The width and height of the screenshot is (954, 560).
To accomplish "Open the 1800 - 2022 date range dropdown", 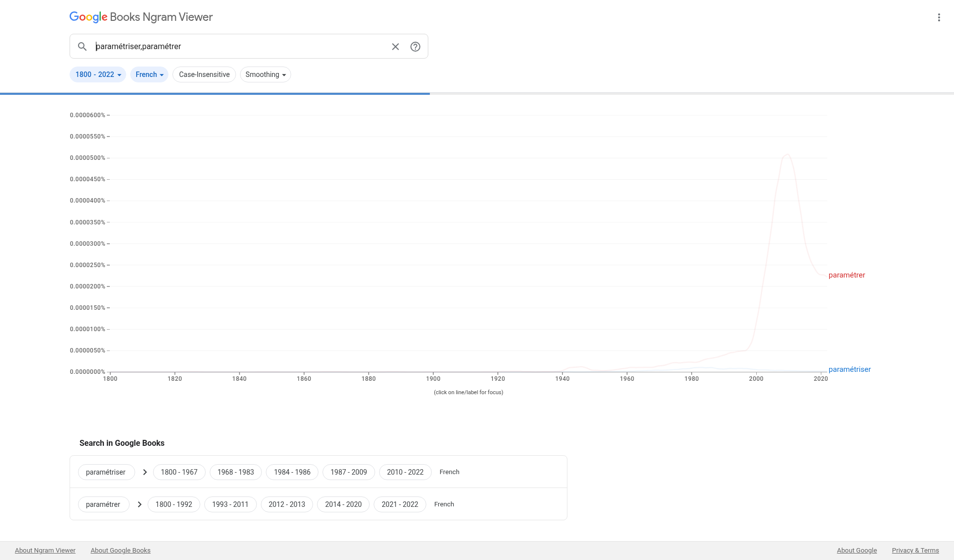I will [98, 74].
